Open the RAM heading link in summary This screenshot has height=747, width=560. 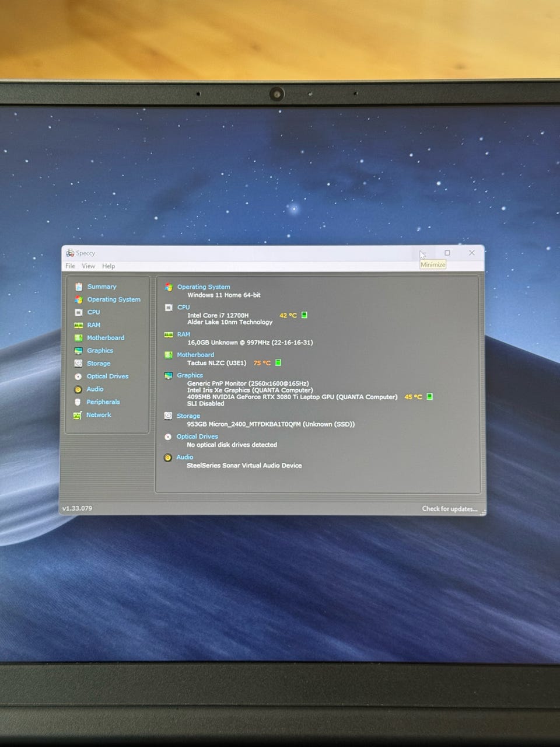click(x=184, y=334)
